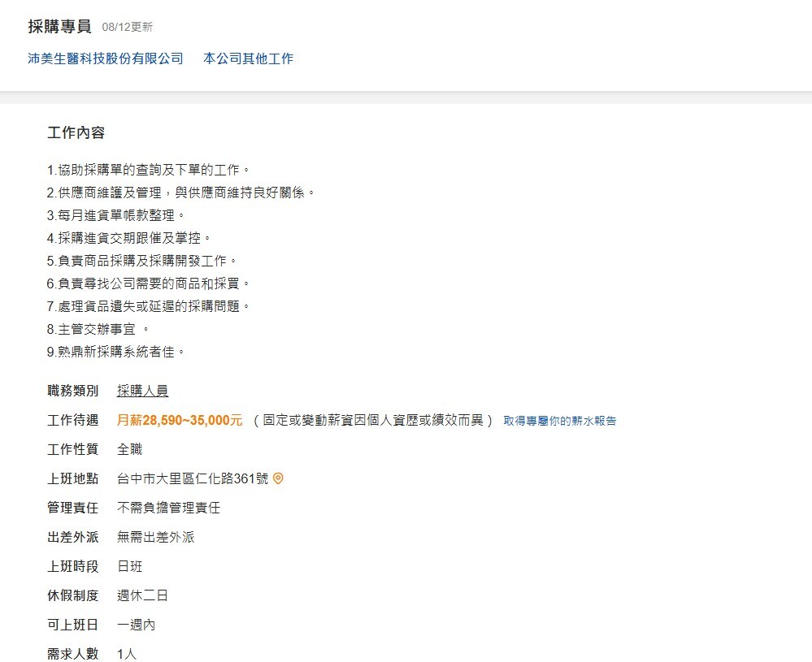812x662 pixels.
Task: Click the salary text 月薪28,590~35,000元
Action: click(180, 420)
